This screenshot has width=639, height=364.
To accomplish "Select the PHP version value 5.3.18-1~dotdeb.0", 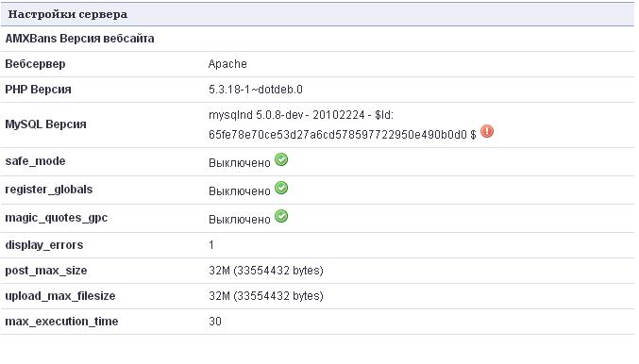I will pyautogui.click(x=256, y=90).
